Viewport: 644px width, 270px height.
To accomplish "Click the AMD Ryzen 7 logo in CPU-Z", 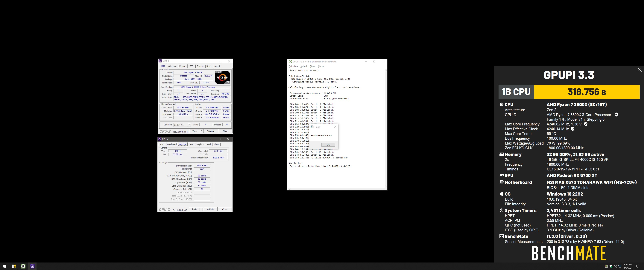I will [222, 77].
